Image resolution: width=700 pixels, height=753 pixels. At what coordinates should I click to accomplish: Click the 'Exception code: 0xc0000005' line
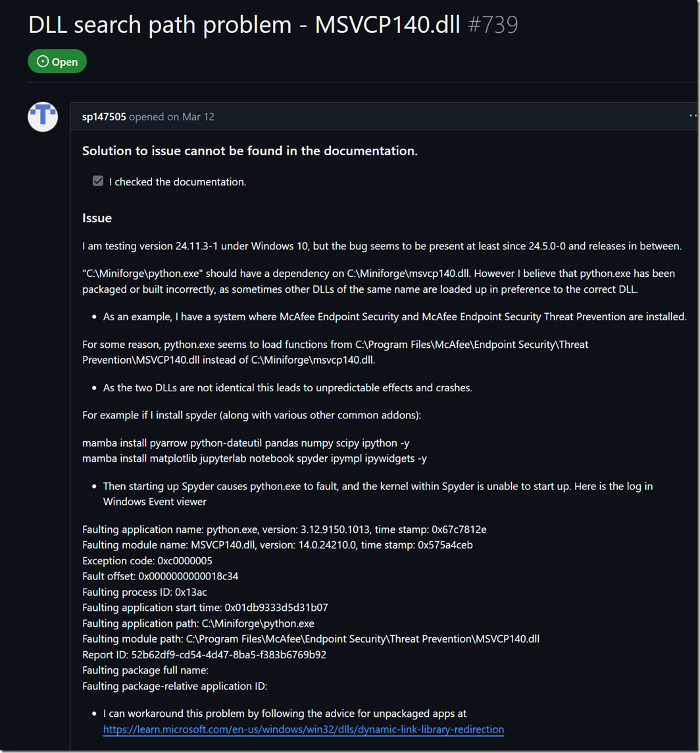point(147,560)
